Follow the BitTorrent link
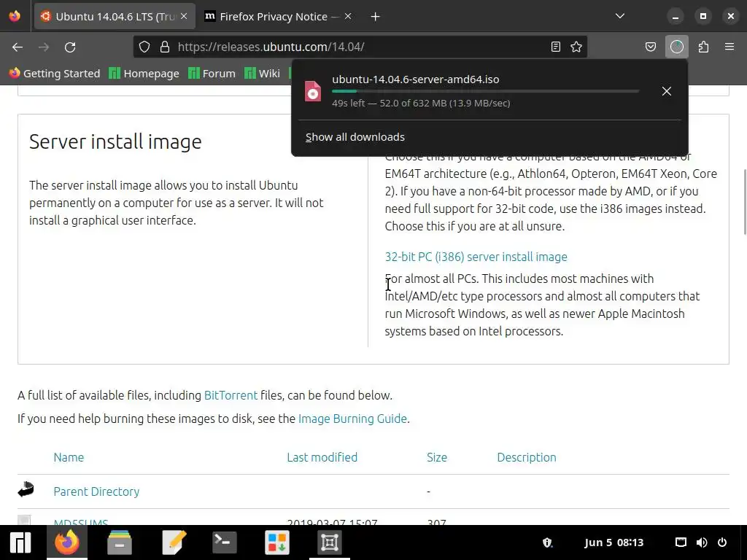Image resolution: width=747 pixels, height=560 pixels. click(231, 395)
